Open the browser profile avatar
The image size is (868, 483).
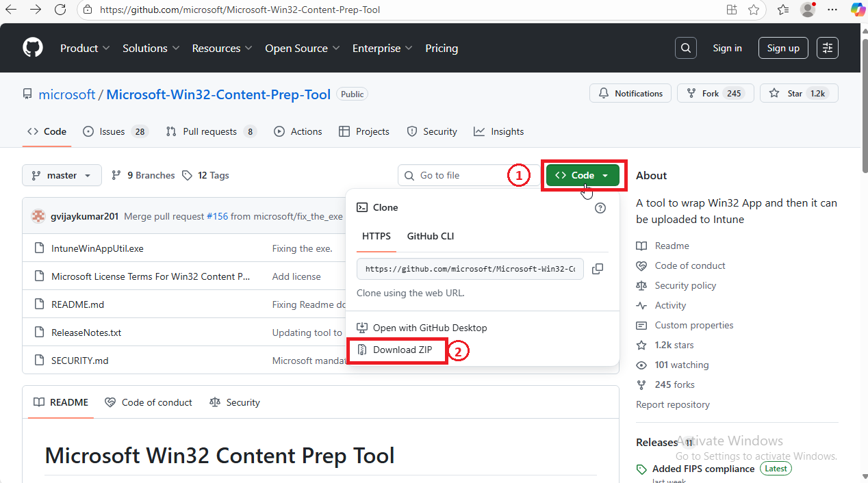[808, 10]
